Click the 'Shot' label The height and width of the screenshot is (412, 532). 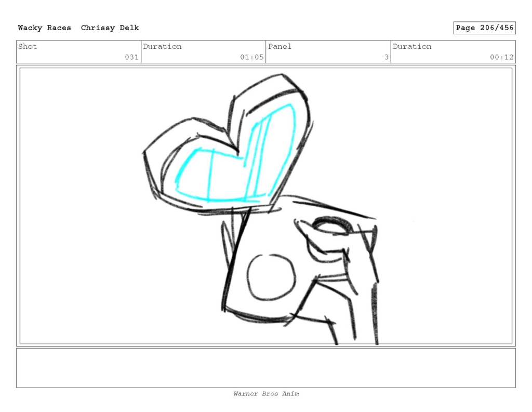[28, 46]
